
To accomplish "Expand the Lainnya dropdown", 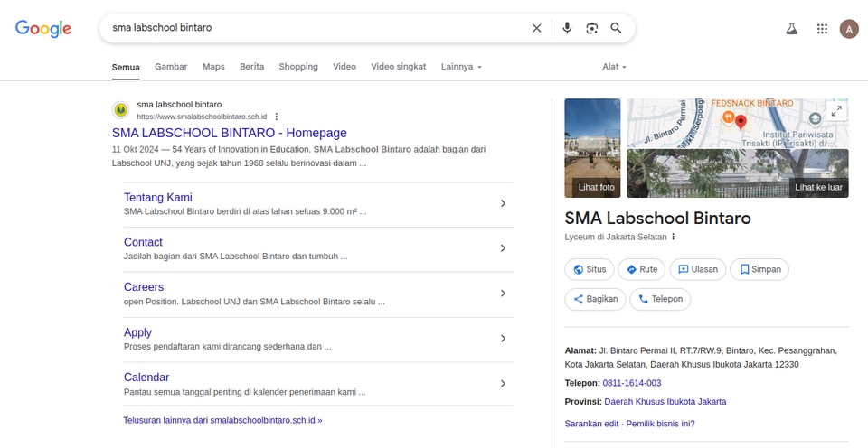I will pos(461,67).
